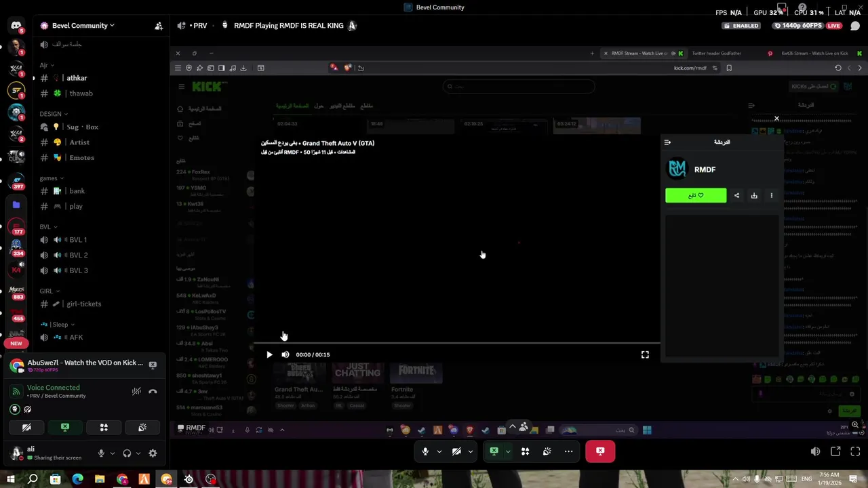Toggle screen share in stream bar
Image resolution: width=868 pixels, height=488 pixels.
click(x=494, y=451)
